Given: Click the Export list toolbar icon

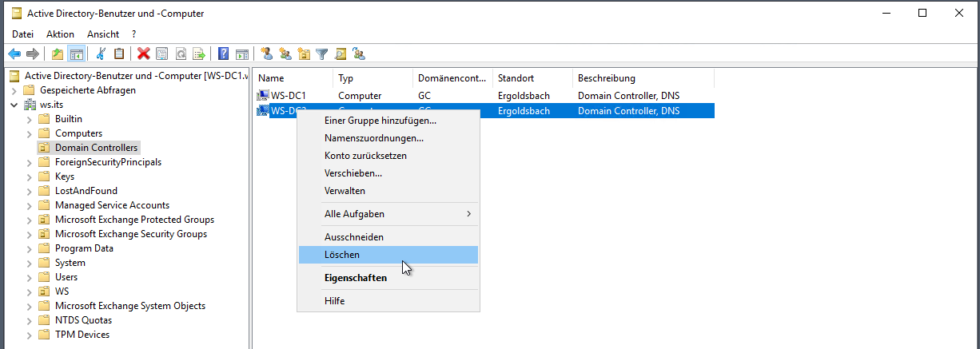Looking at the screenshot, I should coord(199,54).
